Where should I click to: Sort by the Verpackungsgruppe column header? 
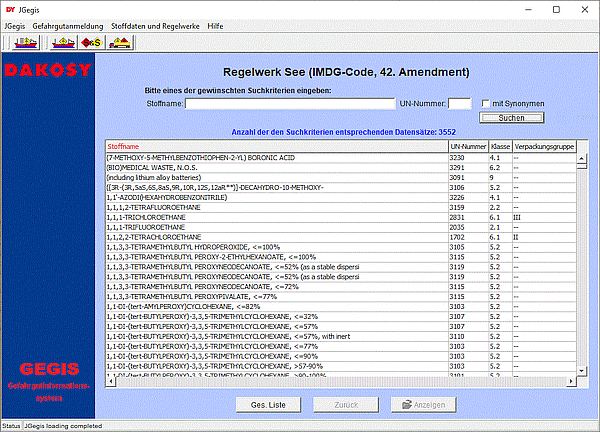pos(544,147)
